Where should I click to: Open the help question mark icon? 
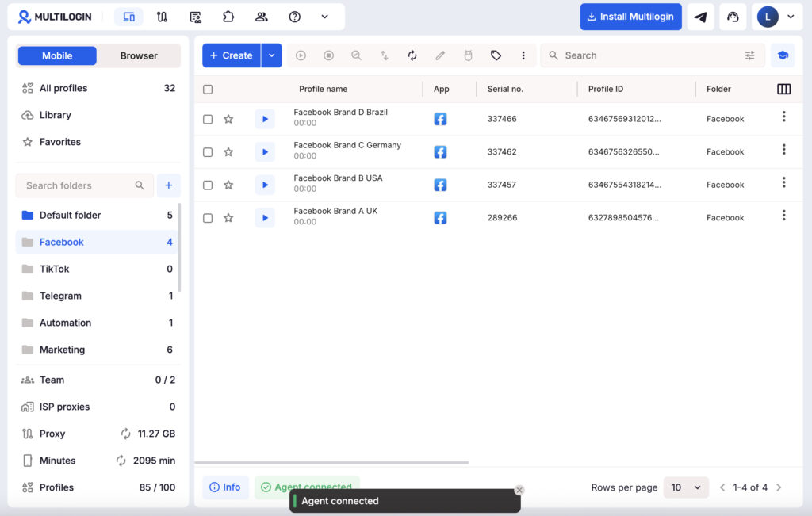295,17
